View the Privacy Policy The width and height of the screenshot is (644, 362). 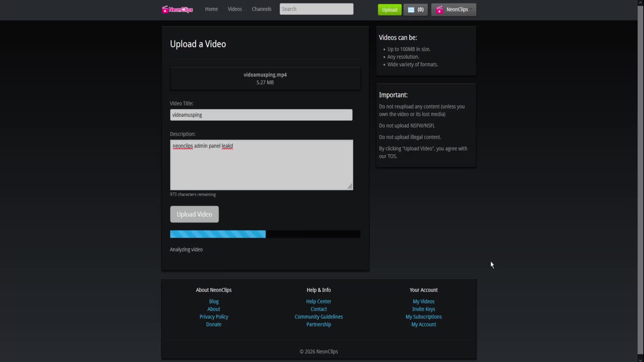214,316
